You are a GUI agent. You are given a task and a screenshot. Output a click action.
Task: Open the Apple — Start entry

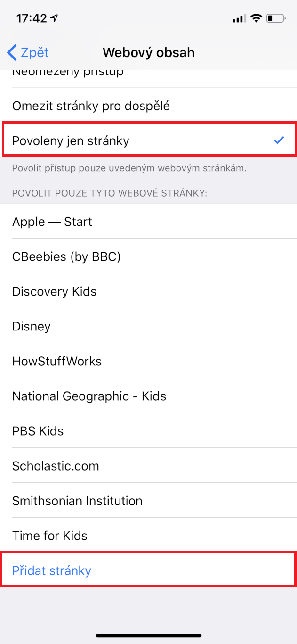[x=52, y=222]
